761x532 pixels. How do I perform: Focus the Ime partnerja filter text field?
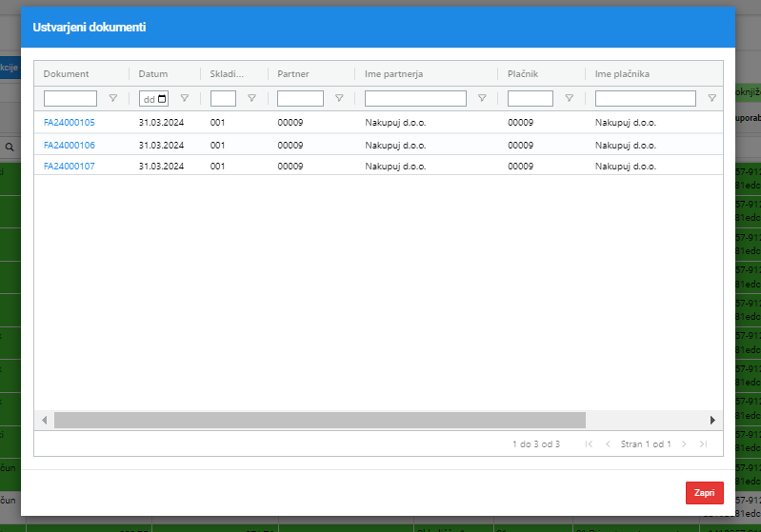(415, 98)
